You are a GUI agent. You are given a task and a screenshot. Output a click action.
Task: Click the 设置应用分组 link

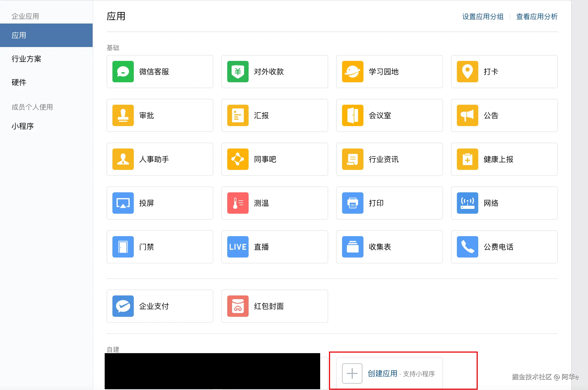[483, 17]
